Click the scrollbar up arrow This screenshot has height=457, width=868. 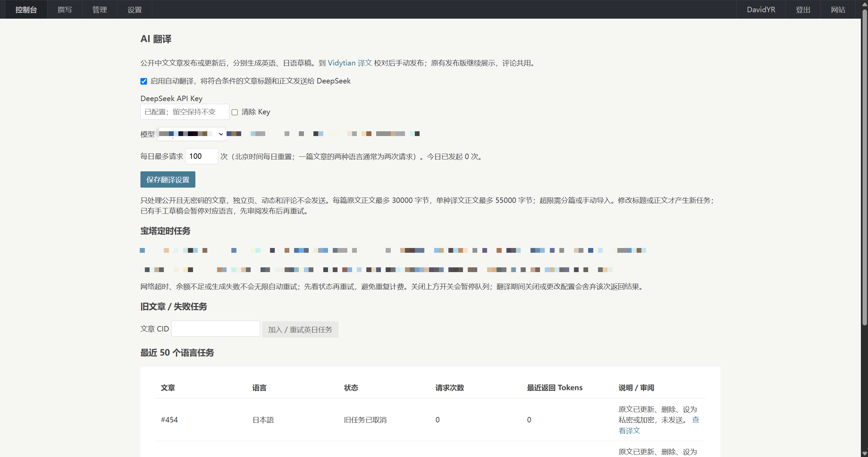coord(865,4)
